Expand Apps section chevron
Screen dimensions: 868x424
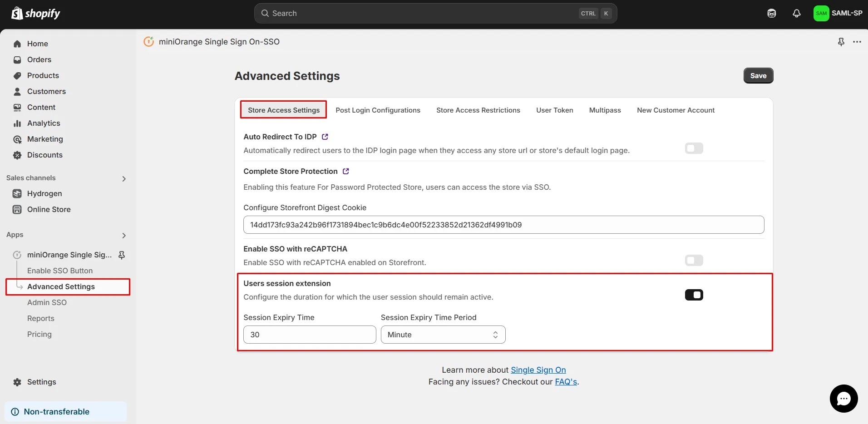click(x=124, y=236)
